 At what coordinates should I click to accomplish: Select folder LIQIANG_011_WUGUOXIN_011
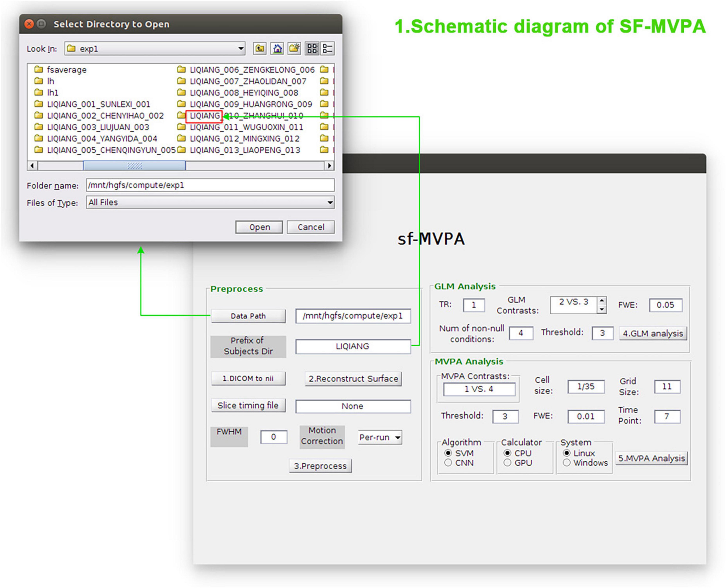240,127
